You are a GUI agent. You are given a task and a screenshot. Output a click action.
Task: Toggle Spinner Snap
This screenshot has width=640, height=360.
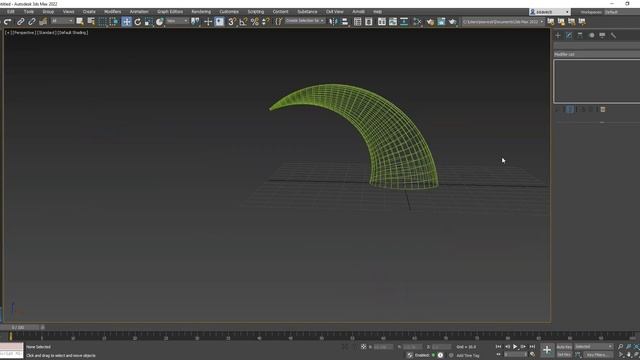[266, 22]
